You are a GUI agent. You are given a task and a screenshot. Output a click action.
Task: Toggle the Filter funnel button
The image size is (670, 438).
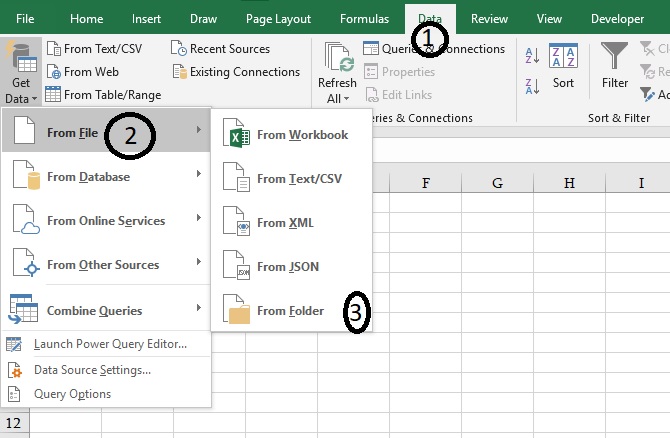coord(614,65)
